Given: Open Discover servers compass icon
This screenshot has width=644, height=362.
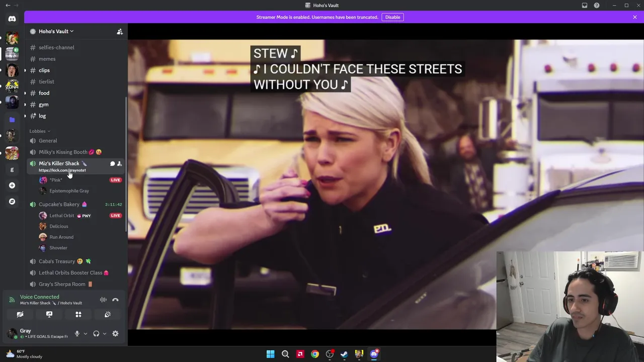Looking at the screenshot, I should pos(12,202).
